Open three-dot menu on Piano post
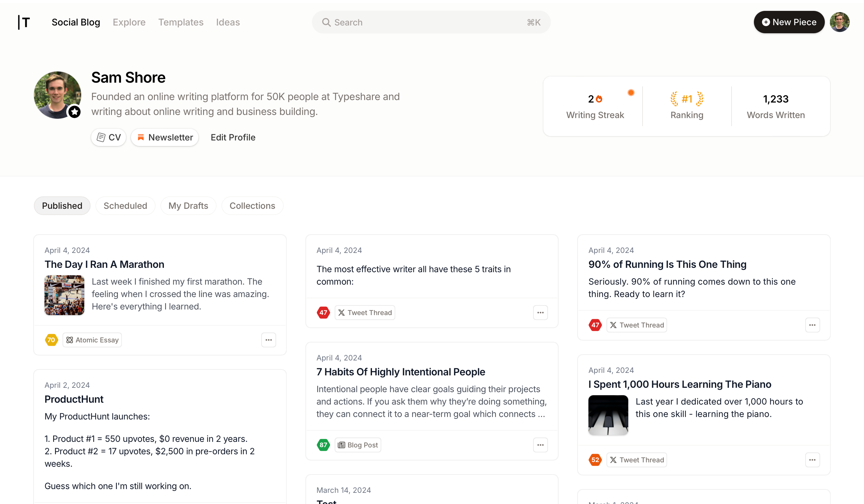The height and width of the screenshot is (504, 864). pos(812,460)
